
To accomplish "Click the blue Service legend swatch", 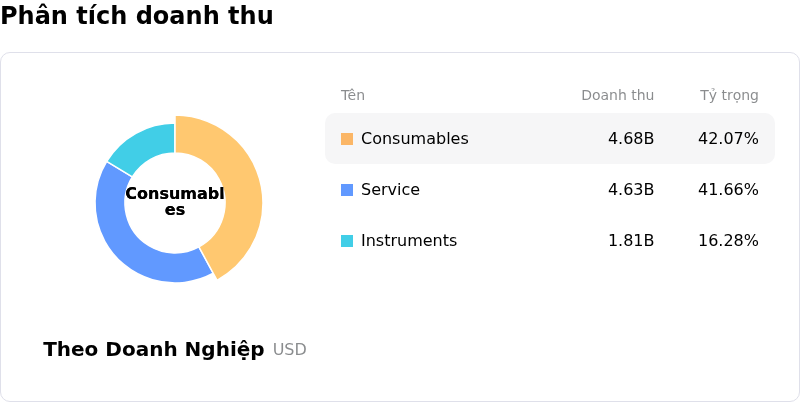I will click(347, 190).
